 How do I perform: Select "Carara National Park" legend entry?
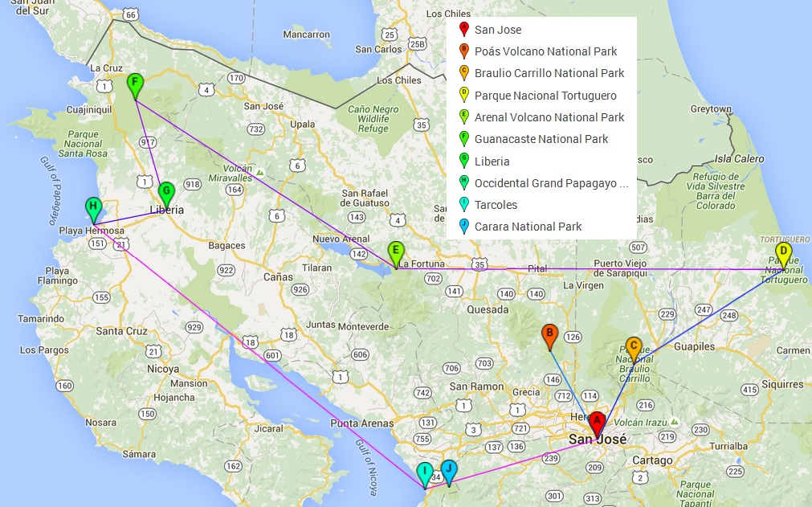coord(528,227)
